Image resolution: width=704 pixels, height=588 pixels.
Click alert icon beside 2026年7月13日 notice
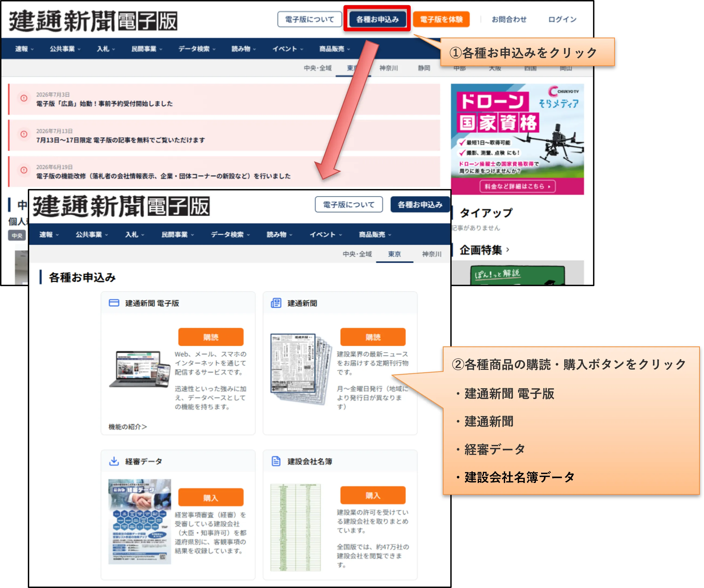tap(24, 134)
